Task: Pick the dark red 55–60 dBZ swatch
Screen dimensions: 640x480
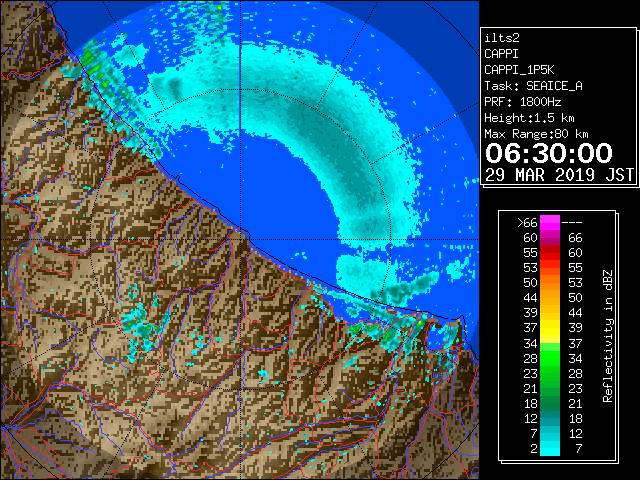Action: [x=550, y=253]
